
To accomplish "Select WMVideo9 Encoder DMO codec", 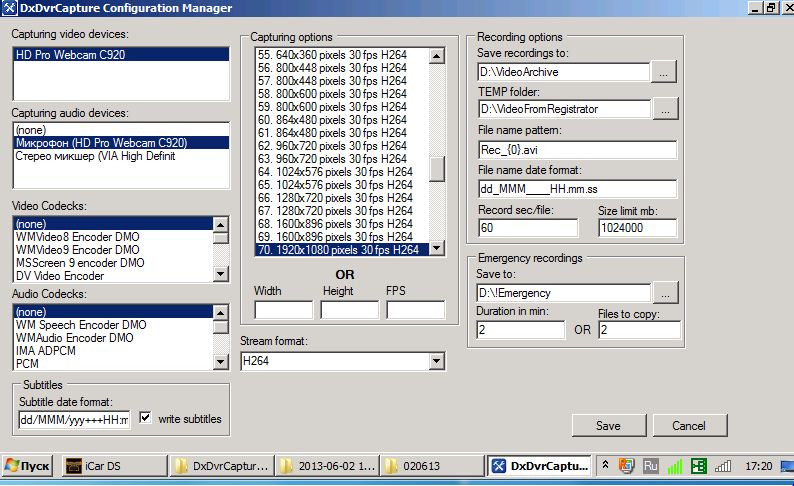I will (113, 250).
